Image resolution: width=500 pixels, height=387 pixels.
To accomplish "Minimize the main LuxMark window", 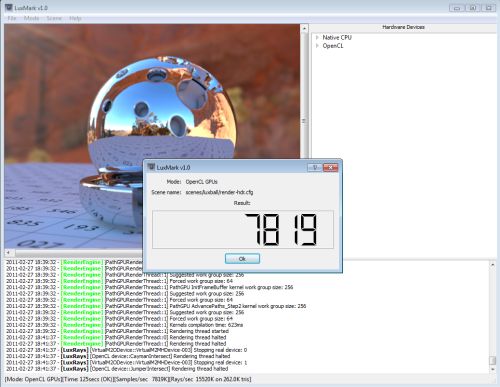I will click(x=457, y=8).
